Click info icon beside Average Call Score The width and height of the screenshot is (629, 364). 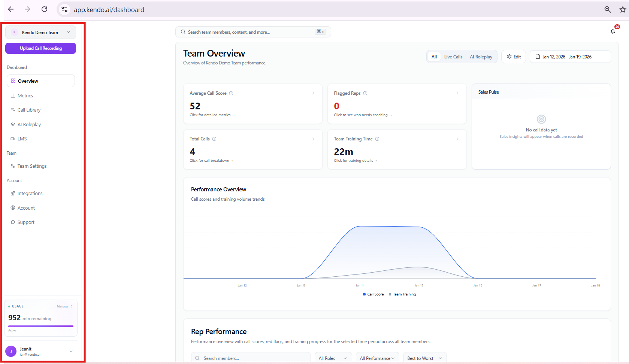click(x=231, y=93)
